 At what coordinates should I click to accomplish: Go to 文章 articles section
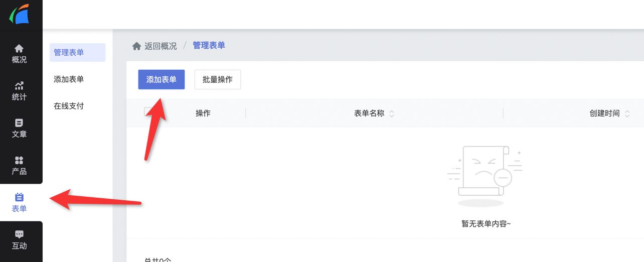click(19, 128)
